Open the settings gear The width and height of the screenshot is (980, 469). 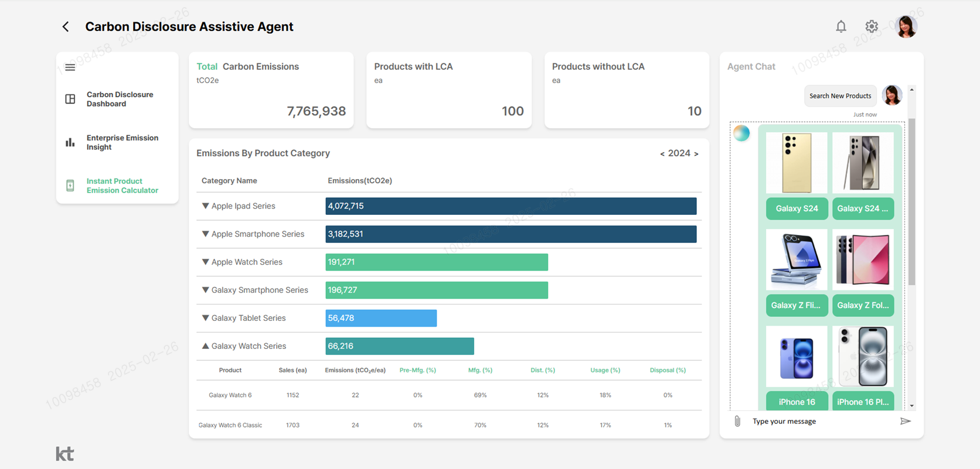[872, 26]
